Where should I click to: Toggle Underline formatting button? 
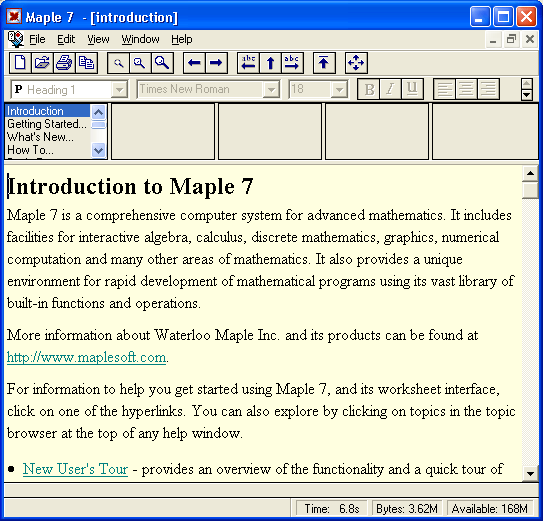[x=412, y=89]
